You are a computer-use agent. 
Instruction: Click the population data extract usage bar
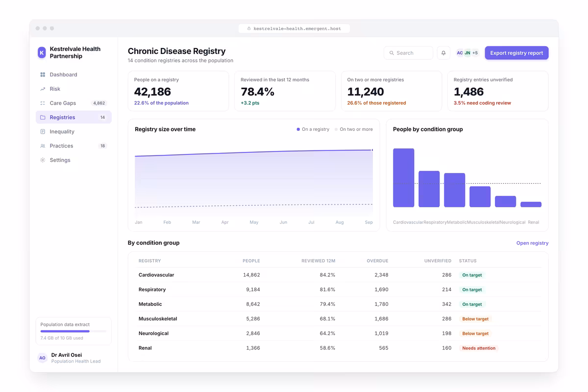click(73, 331)
